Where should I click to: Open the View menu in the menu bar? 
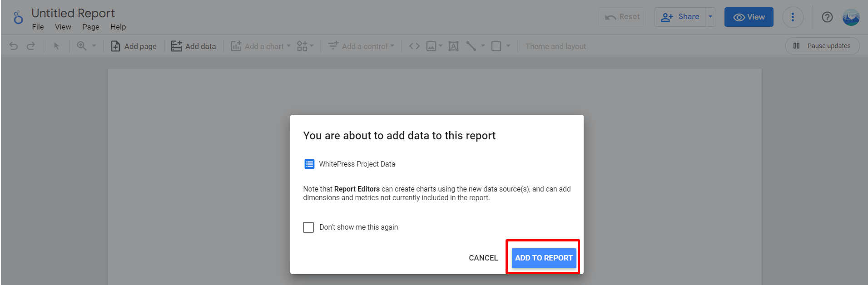(63, 27)
